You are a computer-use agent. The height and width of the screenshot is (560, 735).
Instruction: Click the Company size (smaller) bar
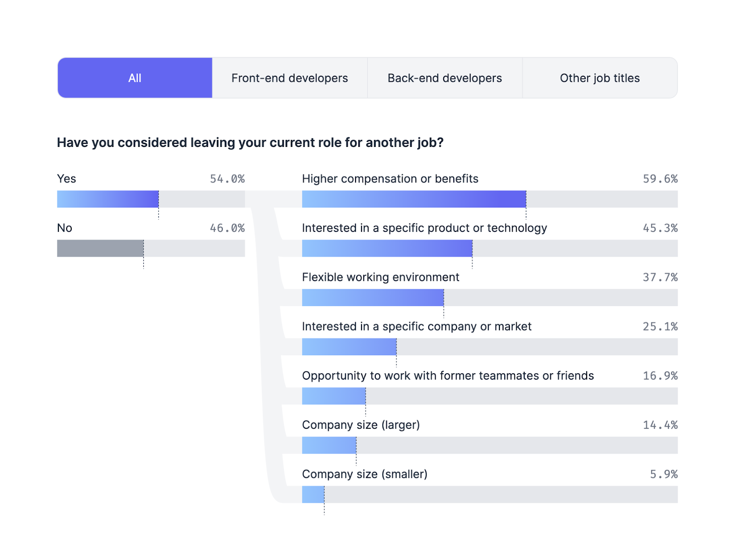(x=313, y=494)
